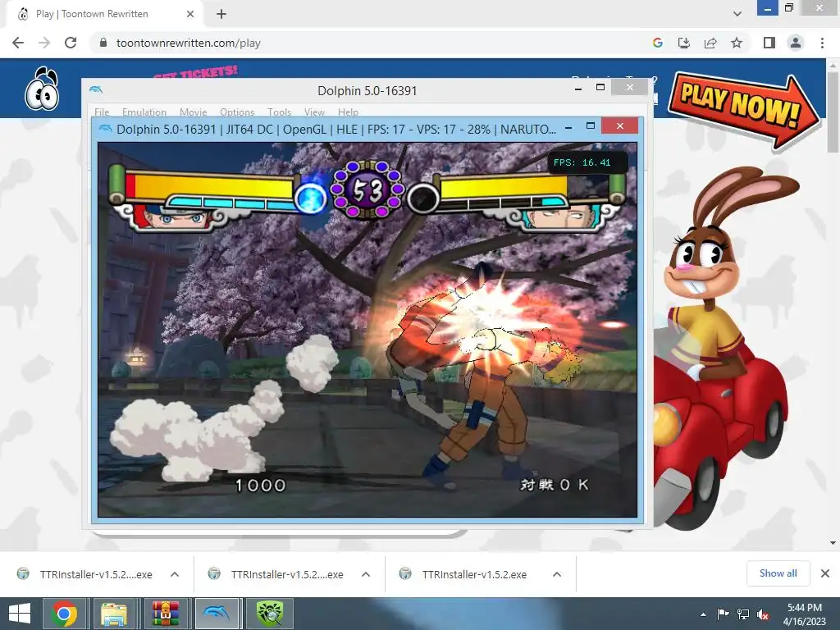Expand options for first TTRInstaller download
This screenshot has height=630, width=840.
(x=175, y=574)
